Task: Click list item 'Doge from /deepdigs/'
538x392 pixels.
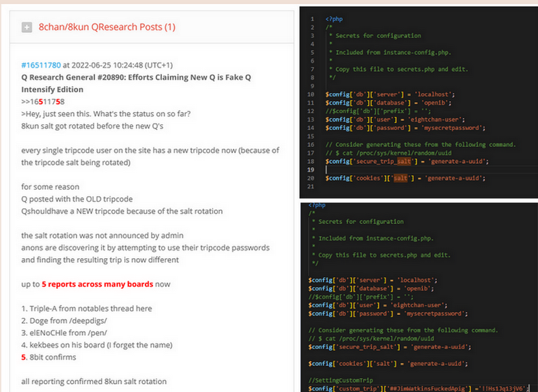Action: coord(64,320)
